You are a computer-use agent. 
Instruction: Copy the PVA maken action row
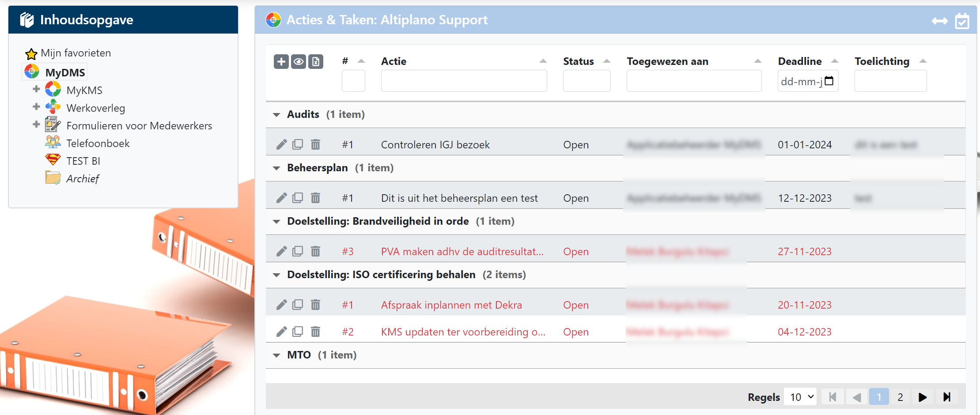tap(298, 251)
